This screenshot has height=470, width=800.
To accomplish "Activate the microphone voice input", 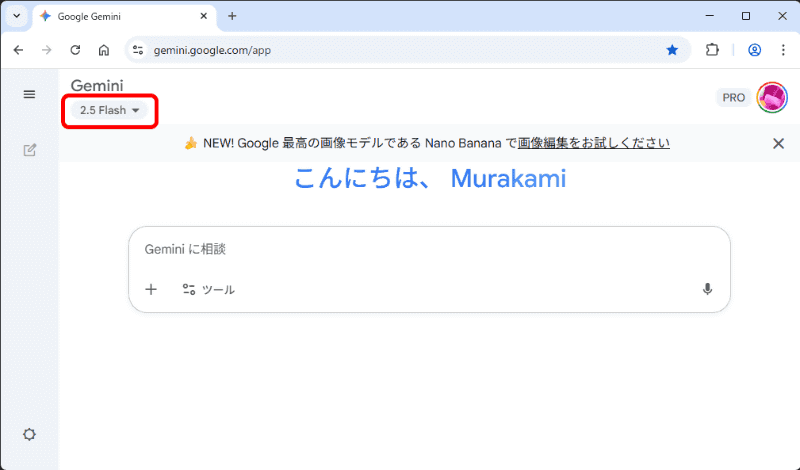I will pos(707,289).
